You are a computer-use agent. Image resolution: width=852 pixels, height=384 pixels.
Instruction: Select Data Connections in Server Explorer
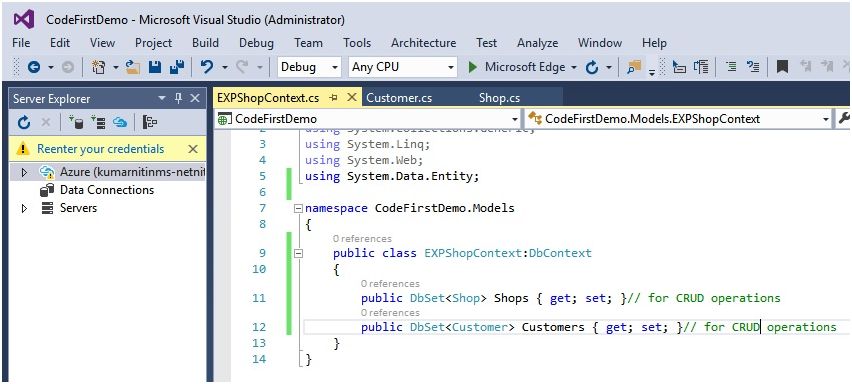(106, 190)
